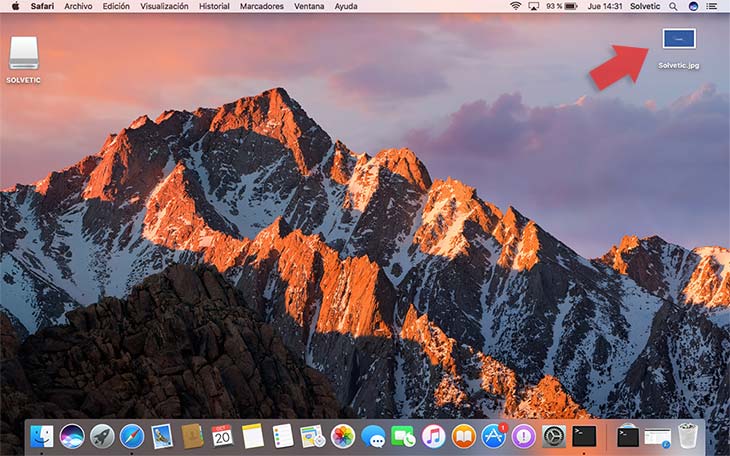
Task: Launch Siri from the Dock
Action: pos(72,436)
